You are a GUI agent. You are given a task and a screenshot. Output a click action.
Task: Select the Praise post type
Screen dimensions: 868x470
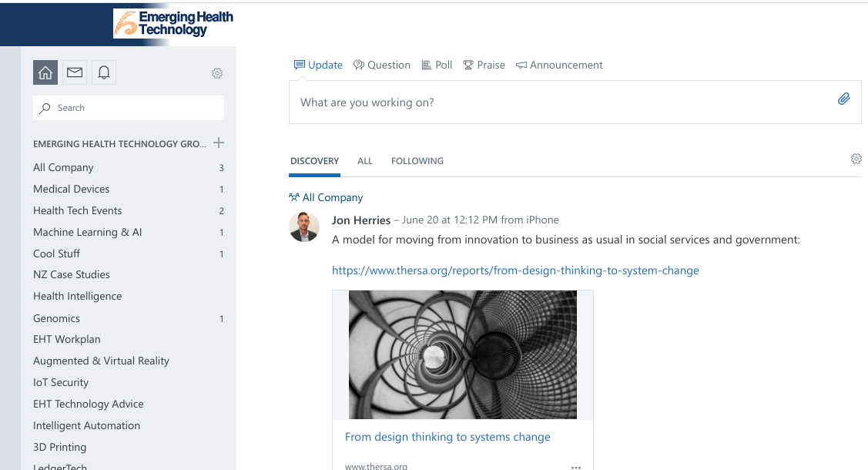(484, 65)
